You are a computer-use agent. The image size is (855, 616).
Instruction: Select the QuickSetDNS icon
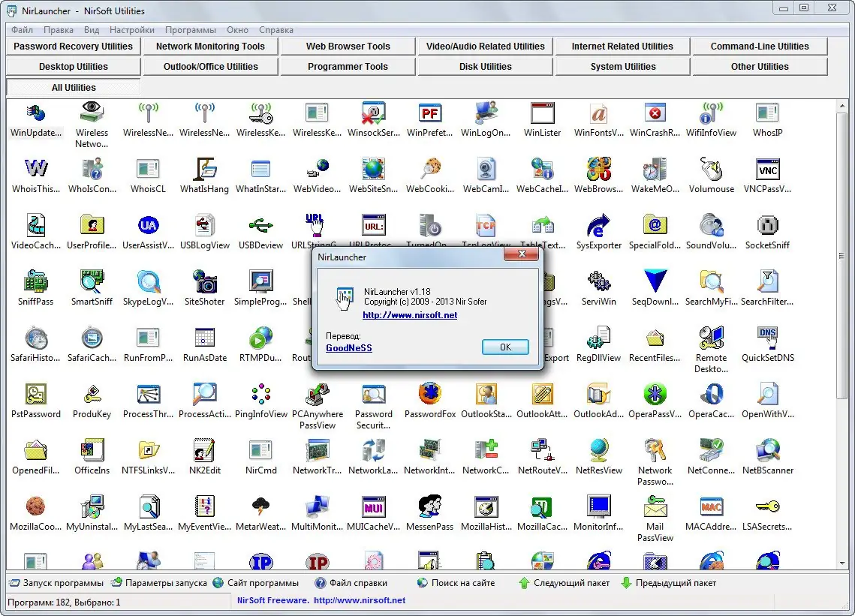(x=768, y=338)
